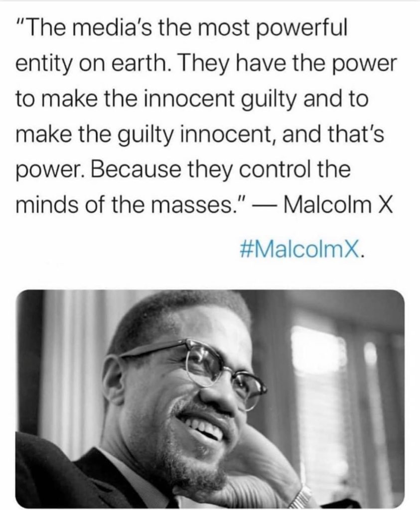Open the #MalcolmX hashtag link

tap(299, 250)
